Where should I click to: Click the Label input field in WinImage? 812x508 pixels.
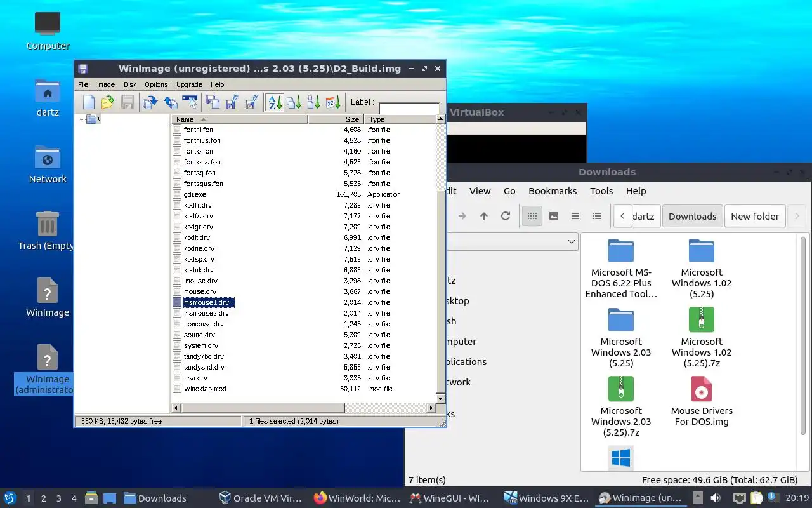click(409, 108)
